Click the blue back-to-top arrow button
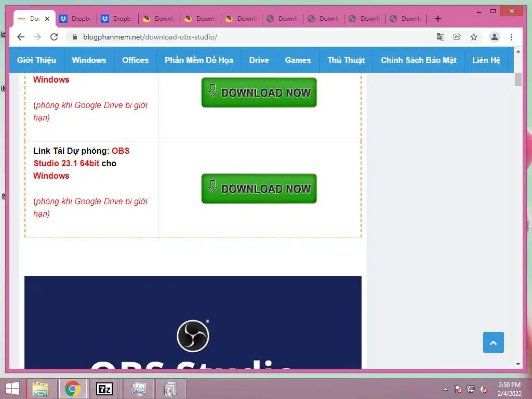The image size is (532, 399). pos(494,342)
